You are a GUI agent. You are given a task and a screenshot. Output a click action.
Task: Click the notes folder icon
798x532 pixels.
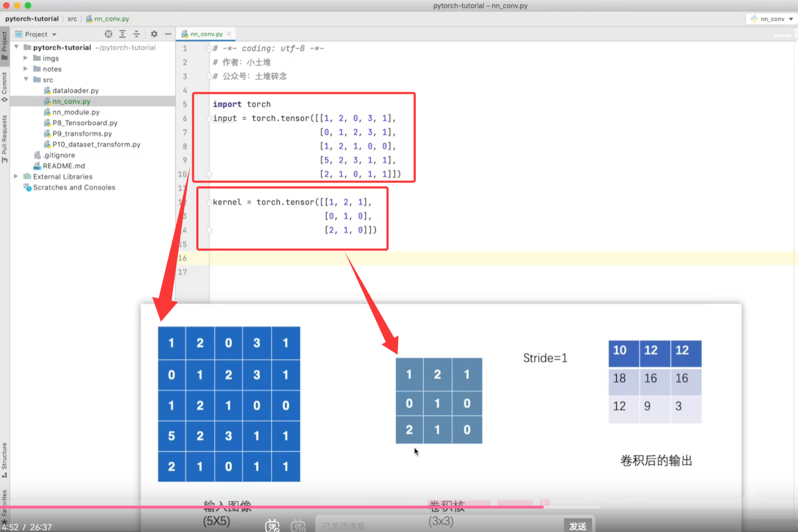tap(37, 69)
